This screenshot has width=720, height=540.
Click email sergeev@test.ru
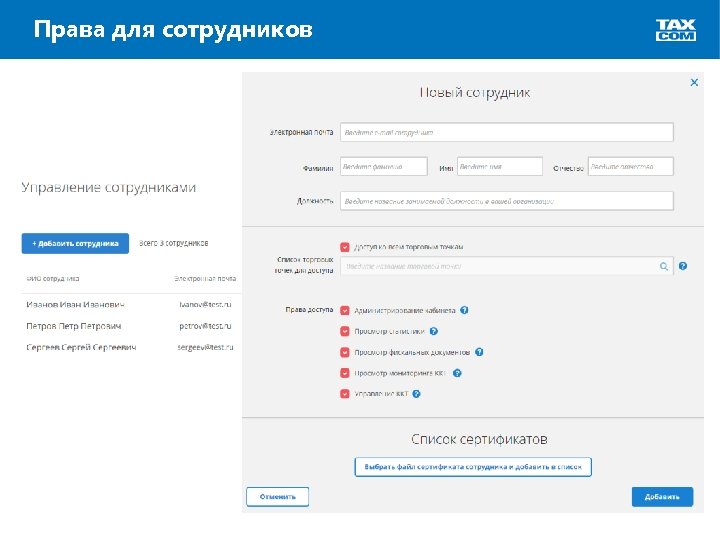pos(205,347)
